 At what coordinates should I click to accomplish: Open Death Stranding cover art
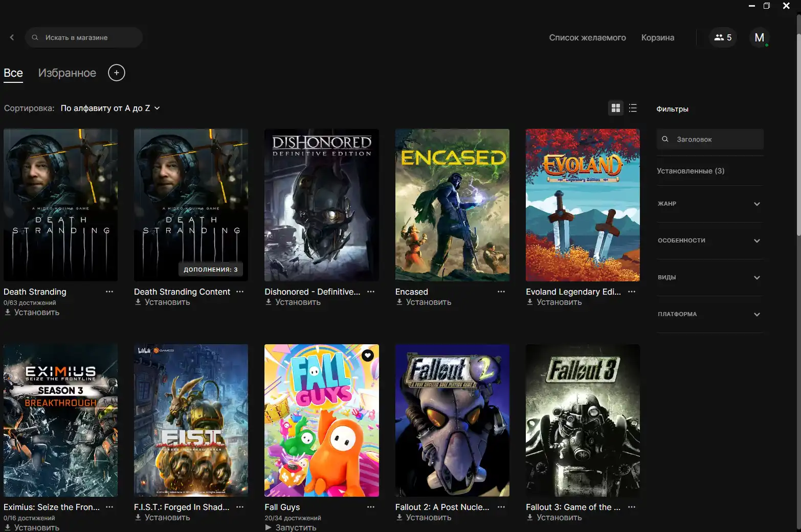coord(60,205)
